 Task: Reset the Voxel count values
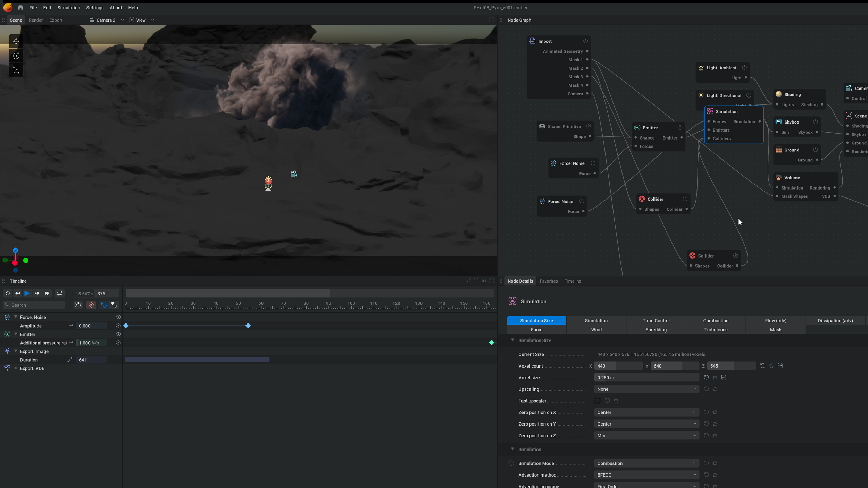pos(763,366)
